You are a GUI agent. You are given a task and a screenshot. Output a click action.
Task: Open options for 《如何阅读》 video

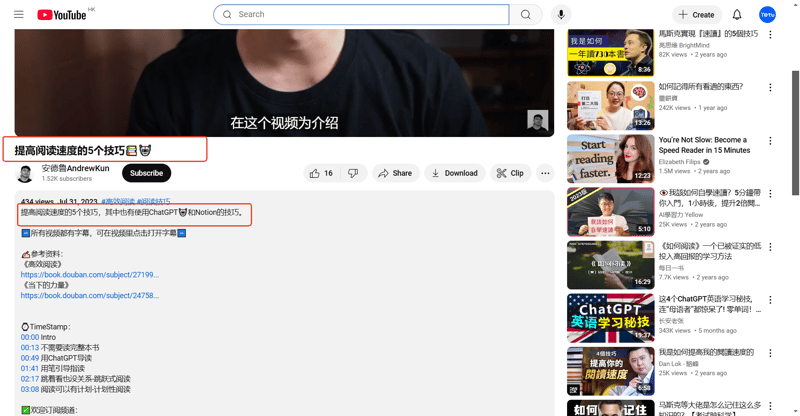click(x=770, y=247)
